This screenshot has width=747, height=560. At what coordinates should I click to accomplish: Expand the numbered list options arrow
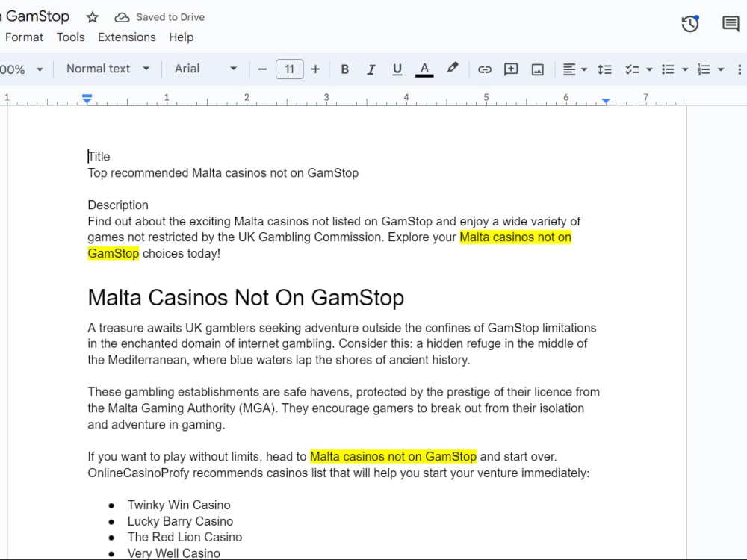tap(721, 69)
